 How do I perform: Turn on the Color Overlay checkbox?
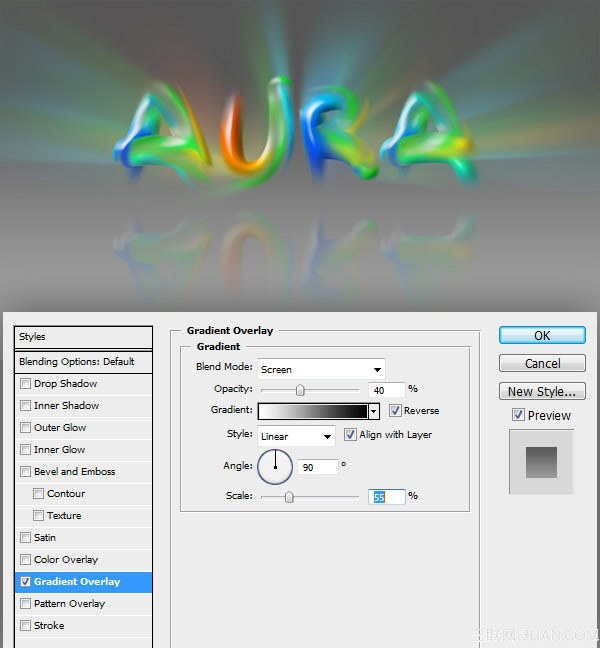[25, 560]
